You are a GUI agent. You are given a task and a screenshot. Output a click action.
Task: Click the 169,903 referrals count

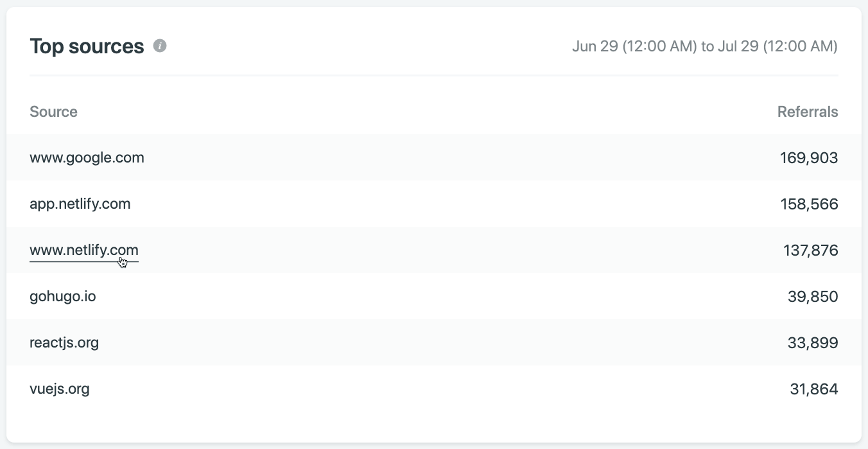(809, 158)
